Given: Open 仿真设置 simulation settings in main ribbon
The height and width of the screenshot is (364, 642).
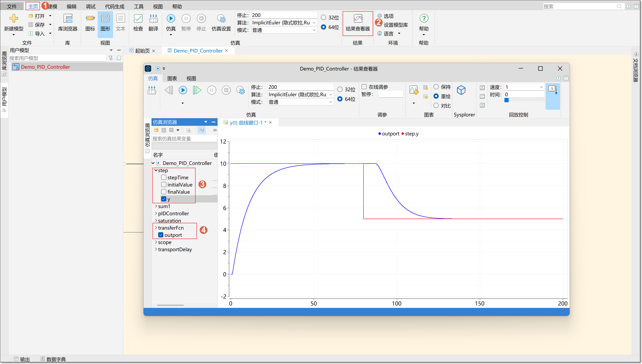Looking at the screenshot, I should [221, 19].
